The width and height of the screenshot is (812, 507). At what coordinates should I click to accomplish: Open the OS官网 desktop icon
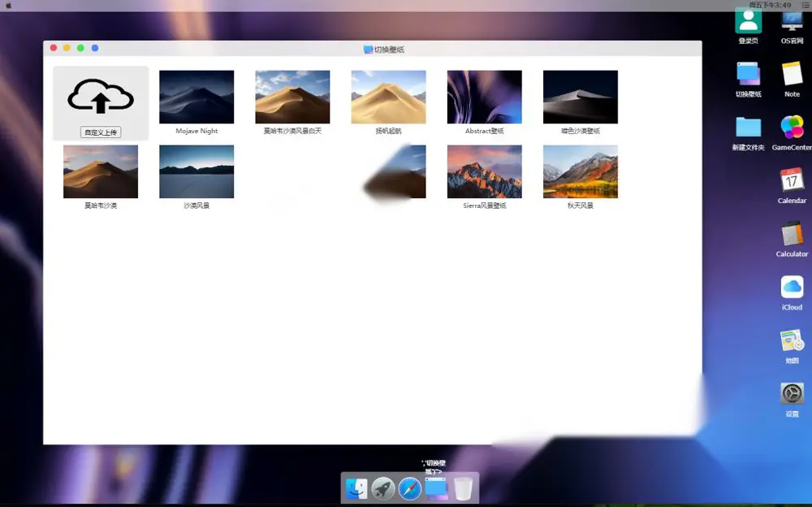click(792, 22)
